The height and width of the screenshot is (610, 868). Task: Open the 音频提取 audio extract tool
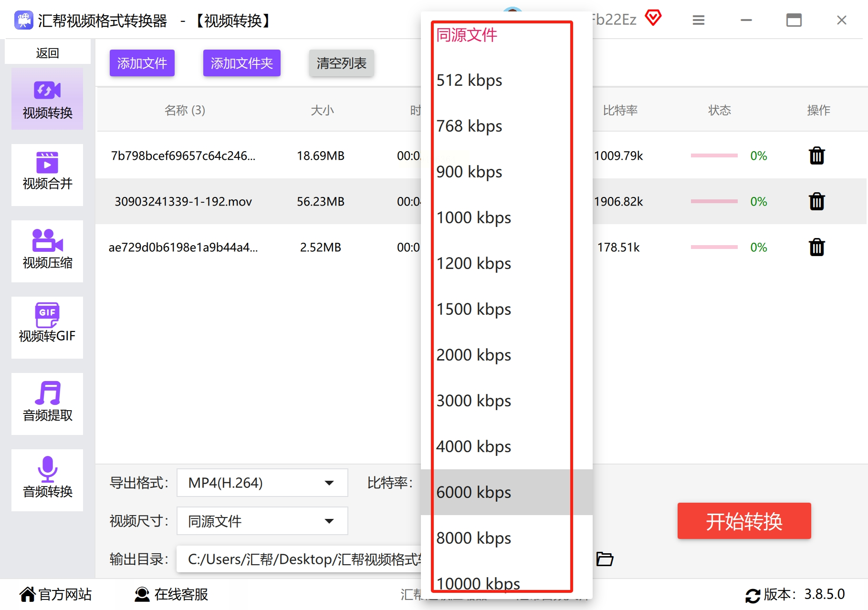tap(47, 403)
